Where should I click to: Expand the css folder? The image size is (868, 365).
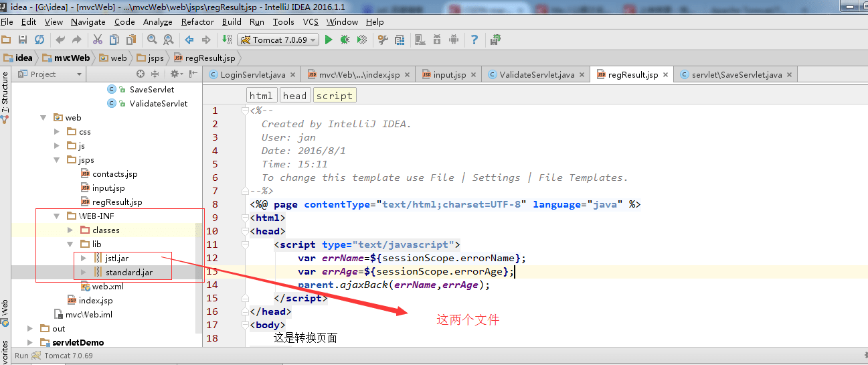[x=57, y=131]
